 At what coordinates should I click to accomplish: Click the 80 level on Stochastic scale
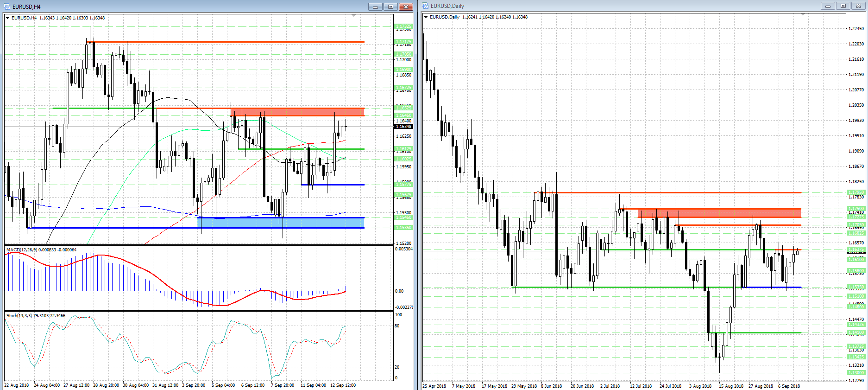[x=397, y=326]
